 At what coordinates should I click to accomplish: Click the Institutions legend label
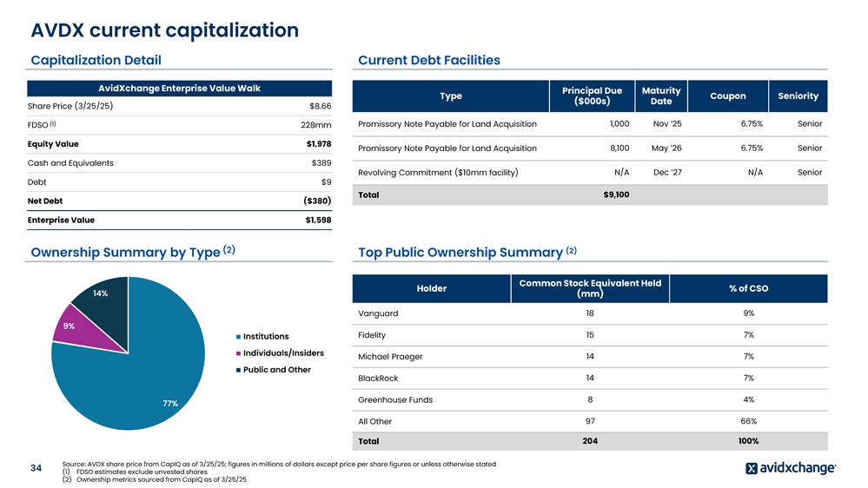(266, 336)
